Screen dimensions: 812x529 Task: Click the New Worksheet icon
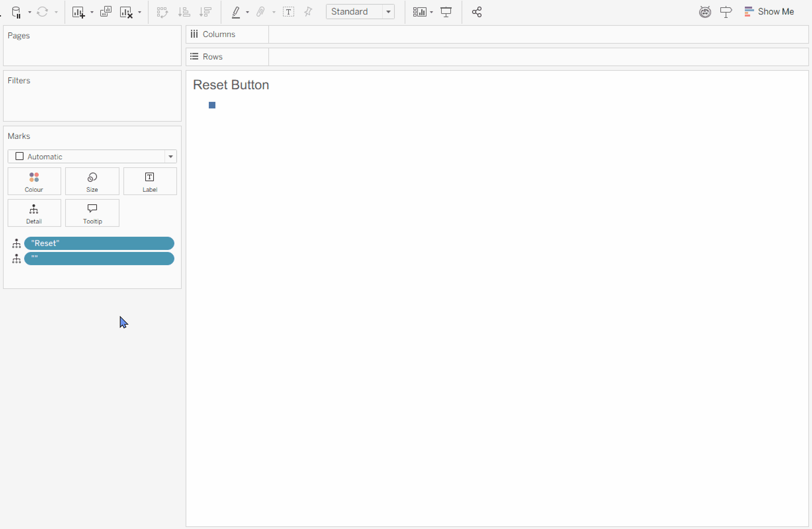point(78,12)
